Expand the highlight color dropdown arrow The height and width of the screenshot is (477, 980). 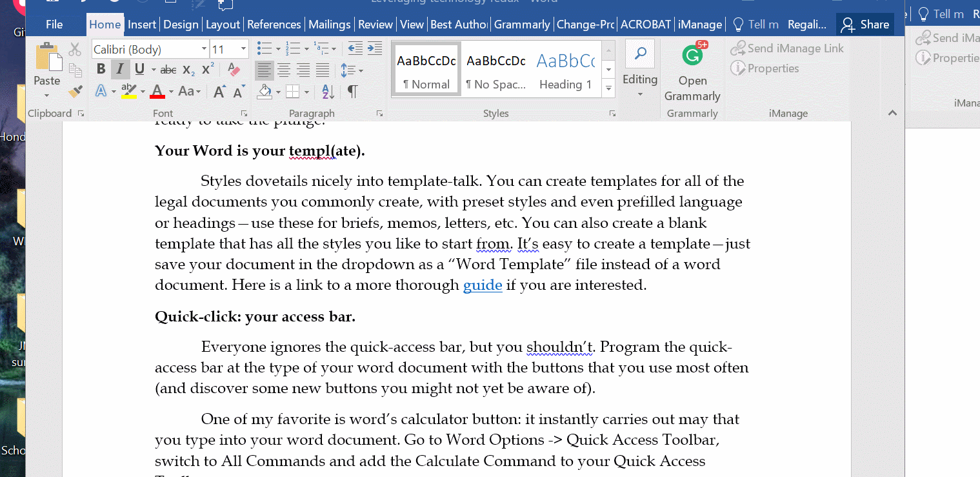tap(142, 92)
